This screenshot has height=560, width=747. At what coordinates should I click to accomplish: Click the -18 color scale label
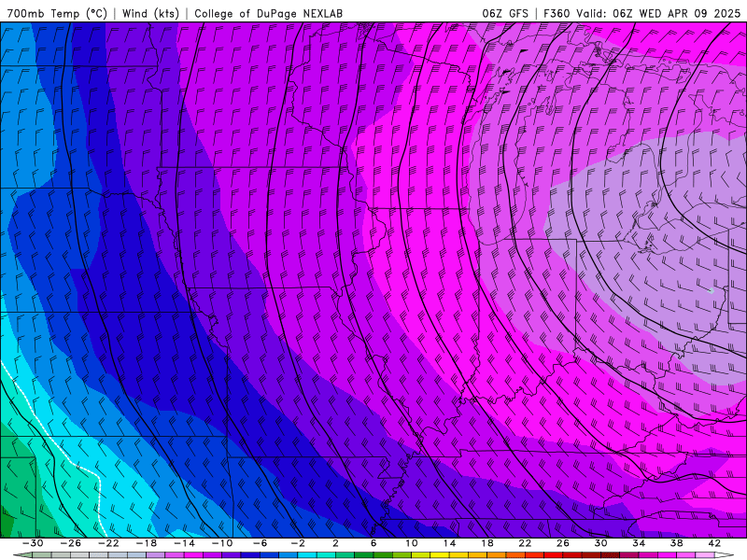147,543
